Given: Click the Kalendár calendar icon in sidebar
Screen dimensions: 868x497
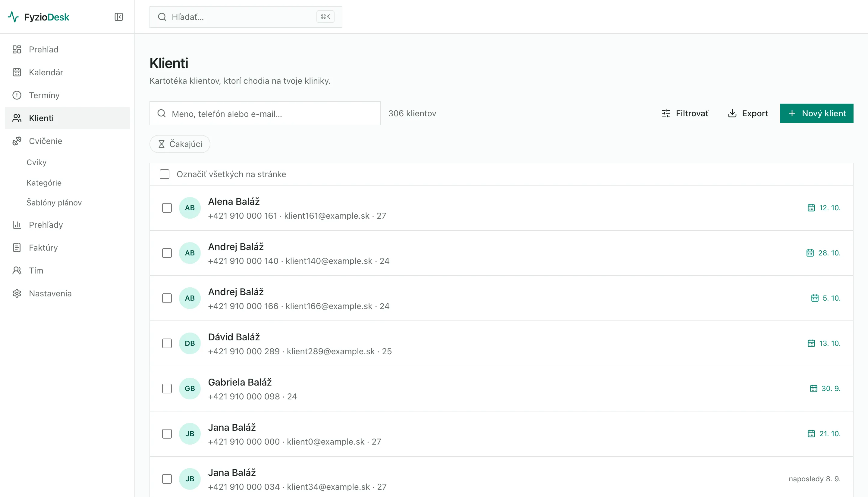Looking at the screenshot, I should pos(17,72).
